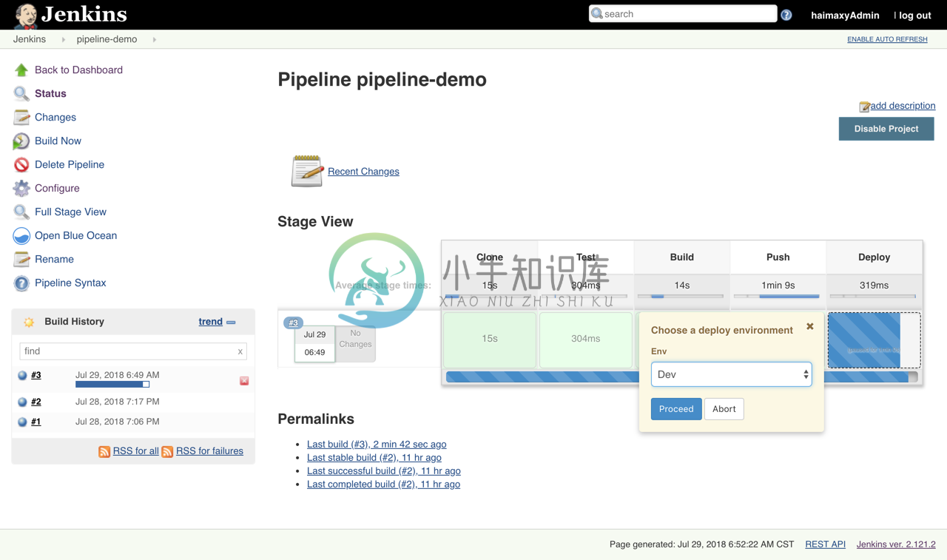The image size is (947, 560).
Task: Open the trend link in Build History
Action: click(211, 322)
